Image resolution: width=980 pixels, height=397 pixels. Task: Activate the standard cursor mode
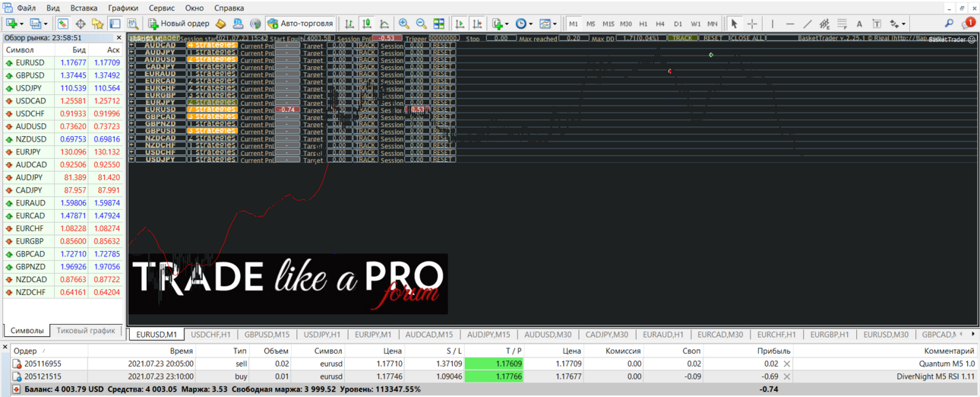coord(734,24)
